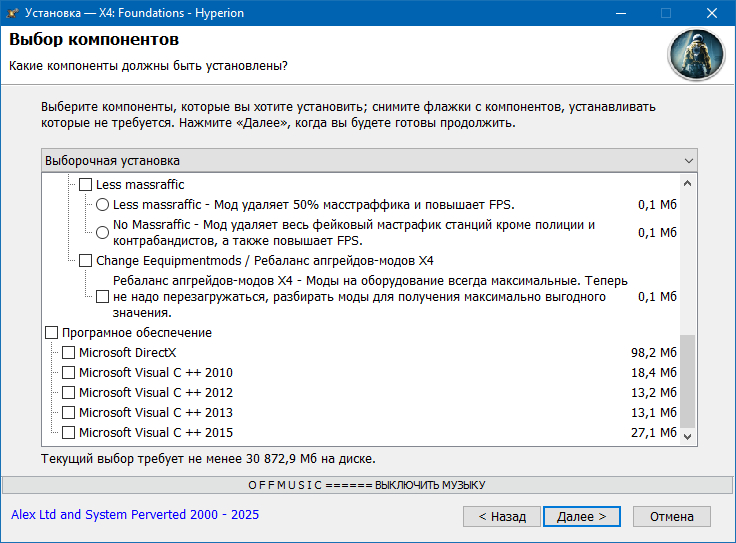Screen dimensions: 736x543
Task: Click the component list scroll up arrow
Action: coord(688,184)
